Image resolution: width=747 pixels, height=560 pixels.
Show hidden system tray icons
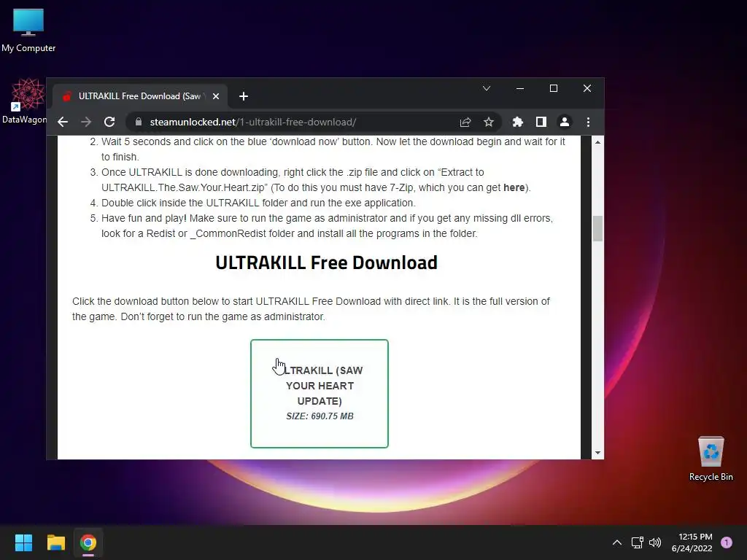[x=617, y=542]
